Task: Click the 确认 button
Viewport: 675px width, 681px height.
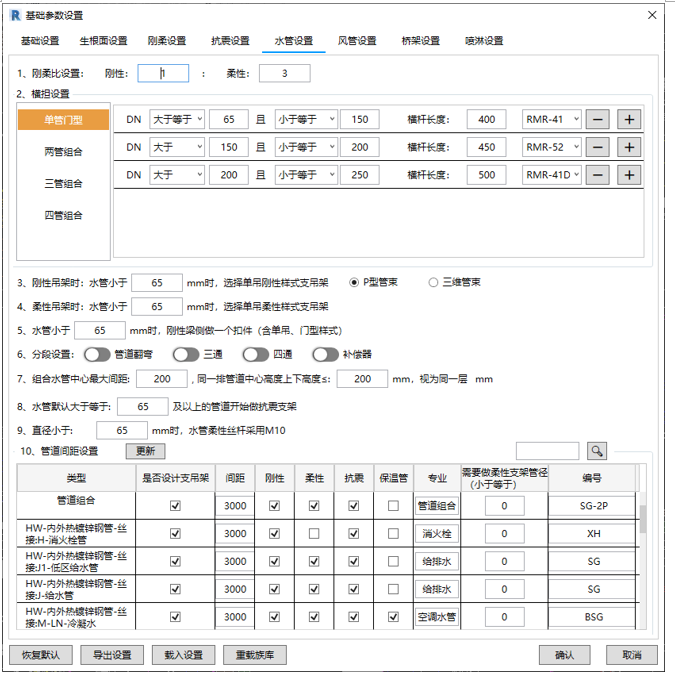Action: [x=565, y=655]
